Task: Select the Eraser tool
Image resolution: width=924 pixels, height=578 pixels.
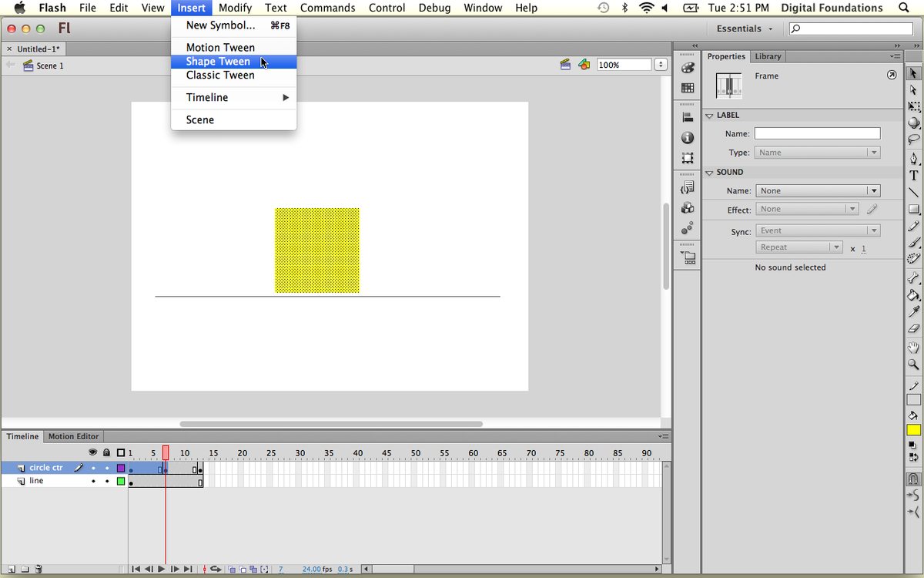Action: tap(914, 328)
